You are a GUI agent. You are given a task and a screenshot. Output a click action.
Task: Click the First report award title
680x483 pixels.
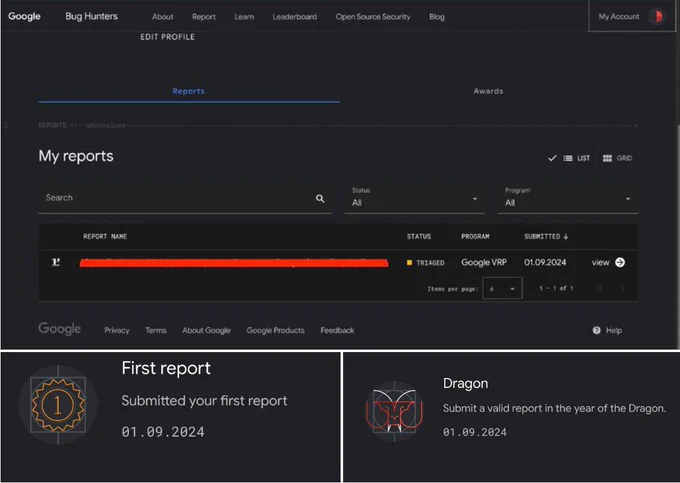[166, 368]
